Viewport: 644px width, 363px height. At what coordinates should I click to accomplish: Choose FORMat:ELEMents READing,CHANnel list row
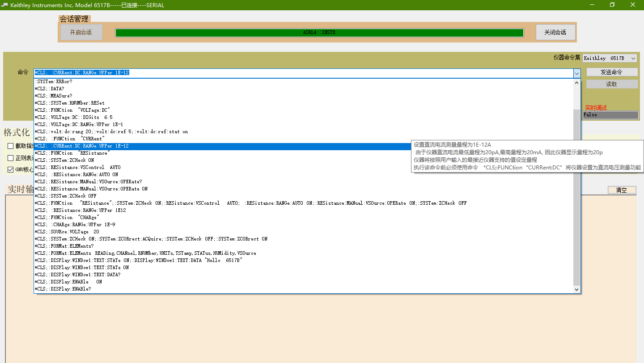point(304,253)
